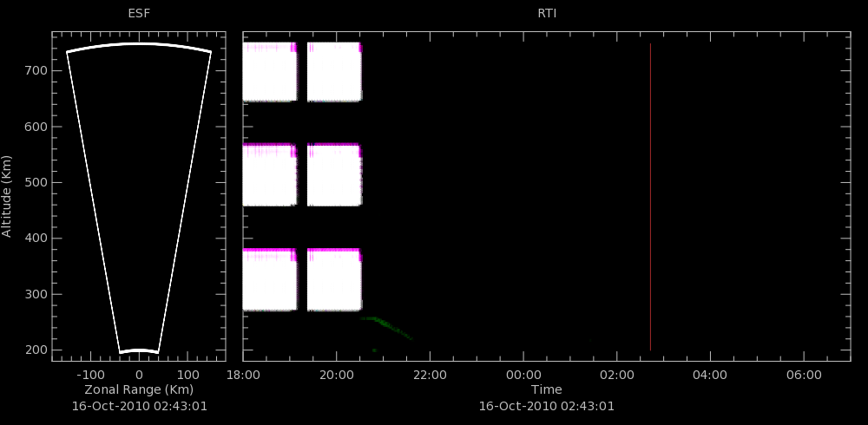868x425 pixels.
Task: Click the small green dot near 200 km
Action: tap(375, 350)
